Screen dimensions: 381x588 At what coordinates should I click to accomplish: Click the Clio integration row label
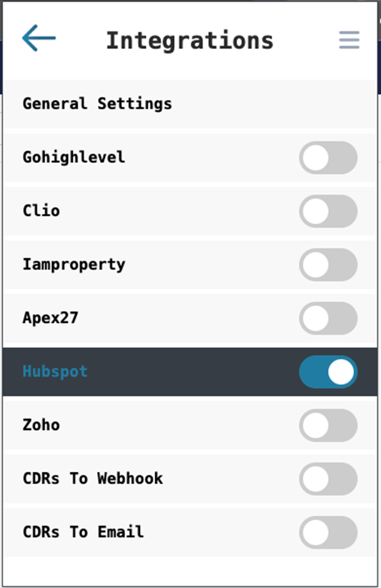point(41,211)
